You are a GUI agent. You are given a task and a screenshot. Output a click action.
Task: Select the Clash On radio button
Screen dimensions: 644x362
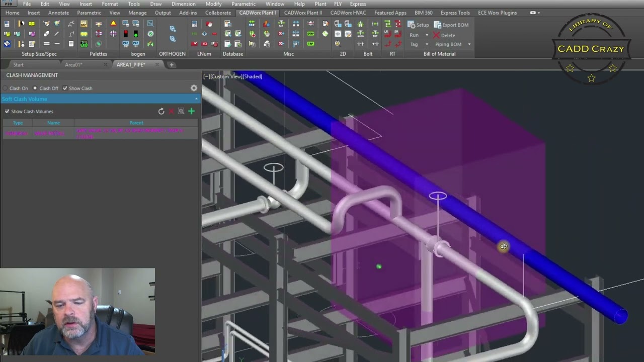click(x=6, y=88)
